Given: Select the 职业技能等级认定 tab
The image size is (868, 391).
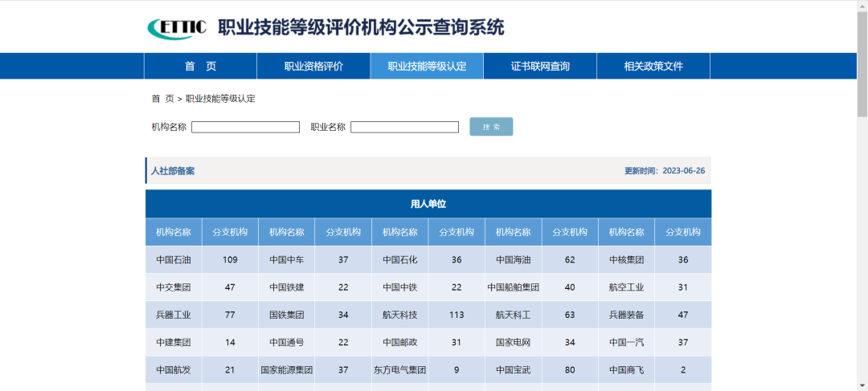Looking at the screenshot, I should click(x=427, y=67).
